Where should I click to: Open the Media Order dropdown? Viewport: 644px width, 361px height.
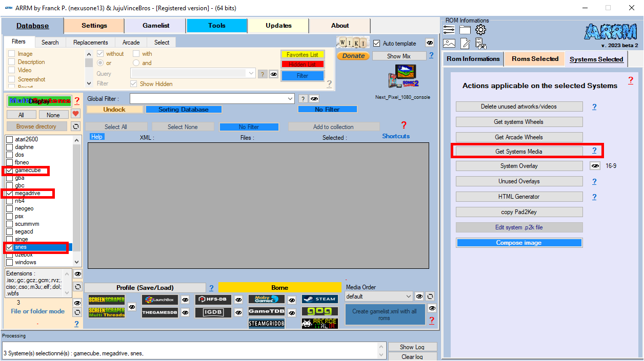click(x=408, y=296)
